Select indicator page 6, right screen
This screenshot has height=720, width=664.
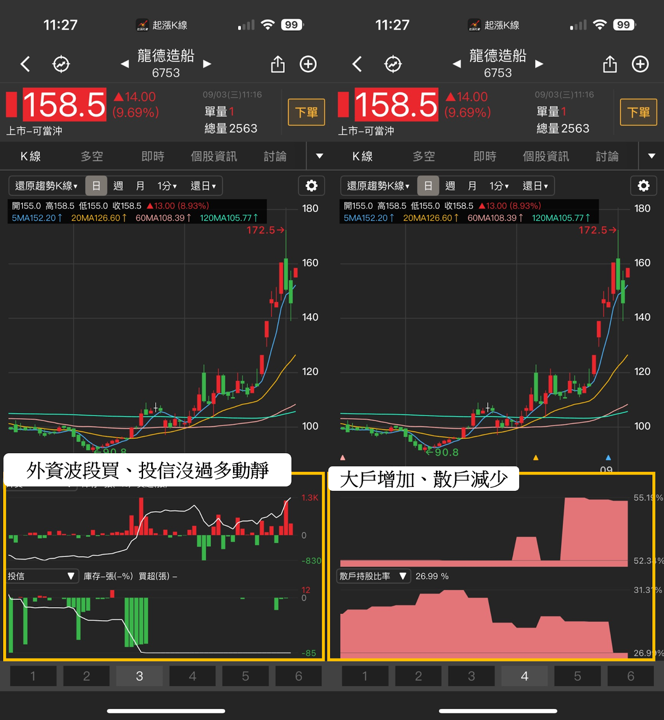pyautogui.click(x=631, y=676)
